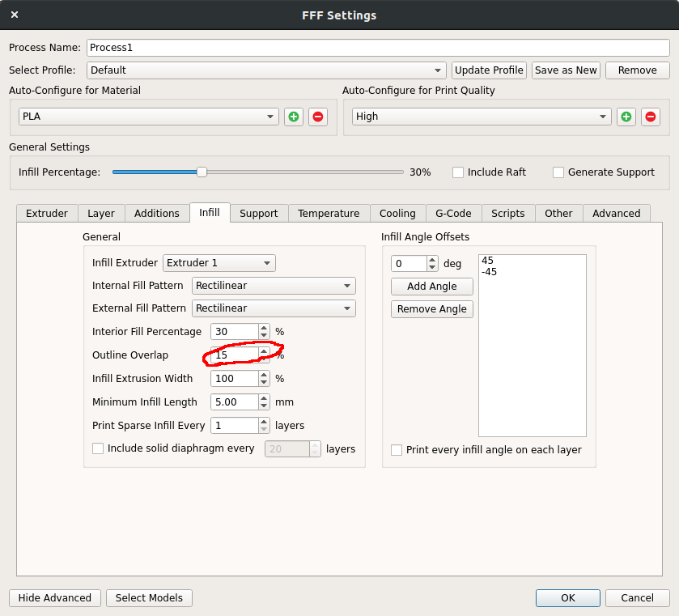Increase the infill angle degree value
Screen dimensions: 679x616
point(432,260)
